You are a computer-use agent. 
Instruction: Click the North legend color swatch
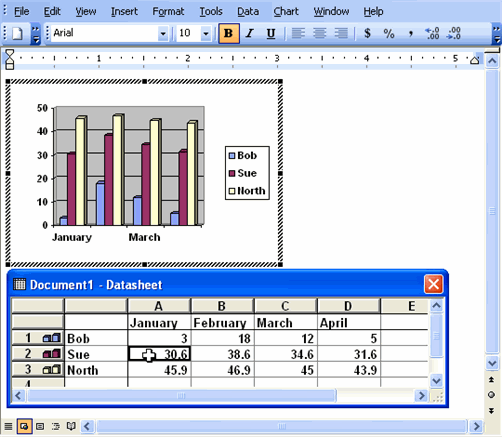click(232, 191)
